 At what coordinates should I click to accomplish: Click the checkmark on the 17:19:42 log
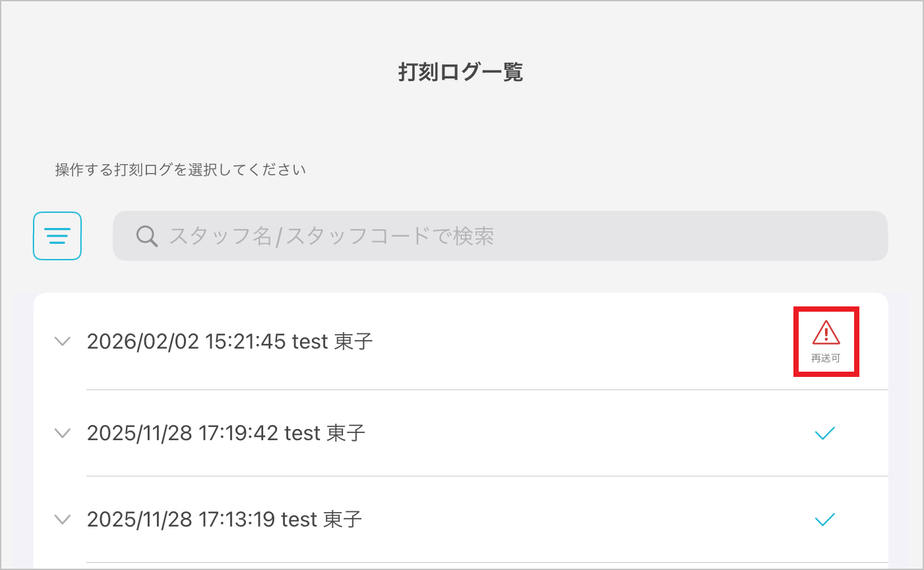pos(825,433)
